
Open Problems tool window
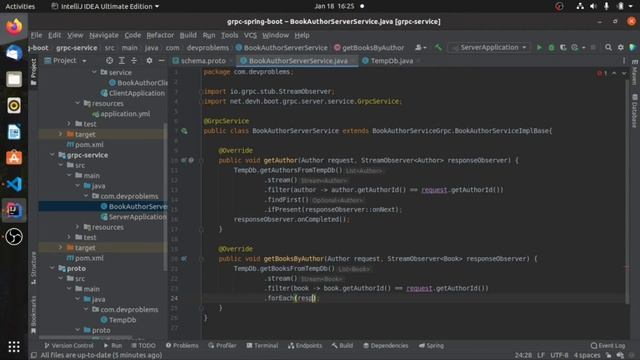(182, 346)
